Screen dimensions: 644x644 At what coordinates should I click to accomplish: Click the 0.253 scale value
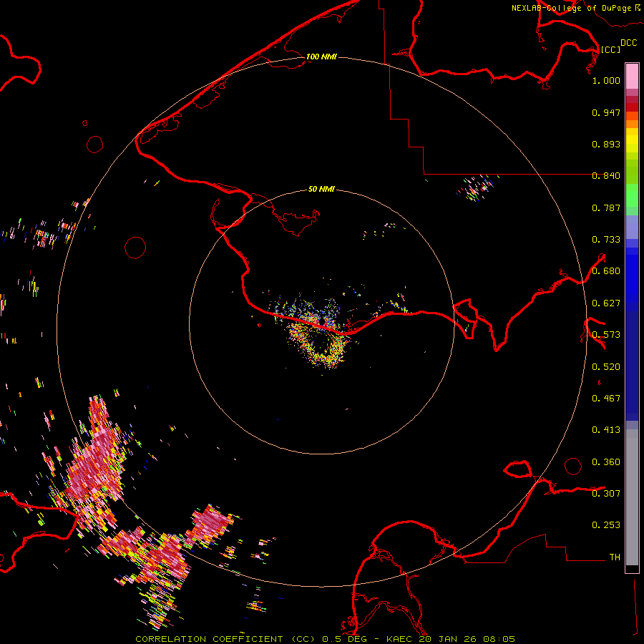point(606,525)
